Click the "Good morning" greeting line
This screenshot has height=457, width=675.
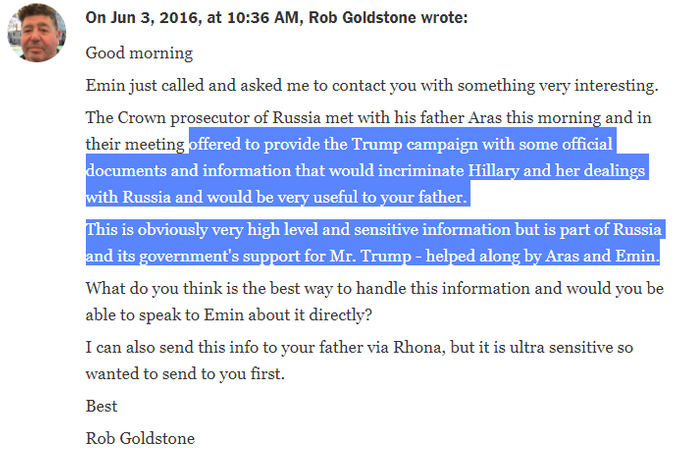coord(139,53)
